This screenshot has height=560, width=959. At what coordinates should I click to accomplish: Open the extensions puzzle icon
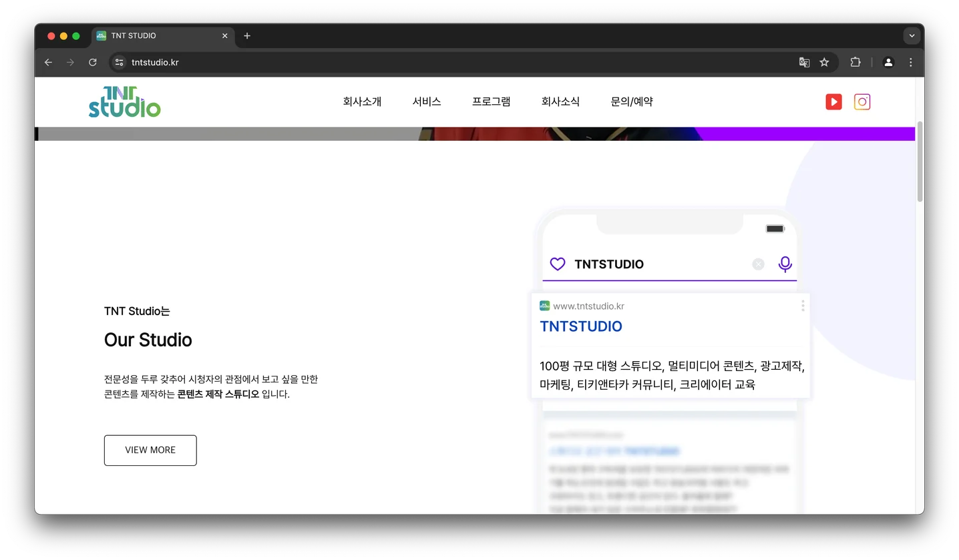pyautogui.click(x=855, y=62)
